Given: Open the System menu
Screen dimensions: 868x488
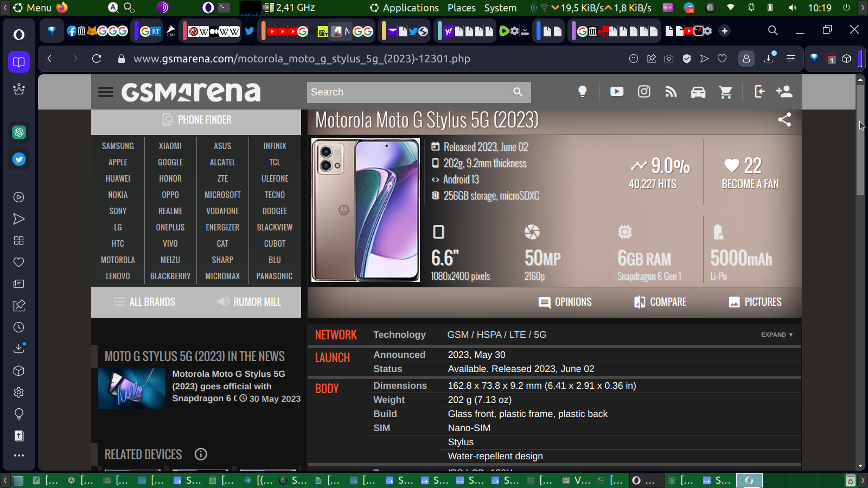Looking at the screenshot, I should 500,8.
